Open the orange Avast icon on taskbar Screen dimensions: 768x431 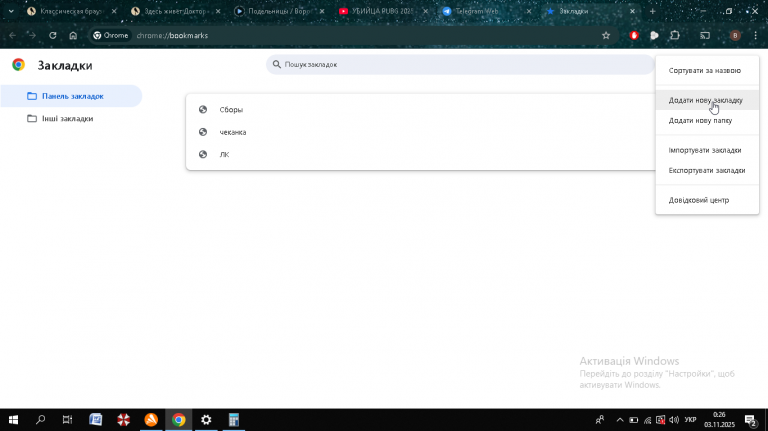151,420
